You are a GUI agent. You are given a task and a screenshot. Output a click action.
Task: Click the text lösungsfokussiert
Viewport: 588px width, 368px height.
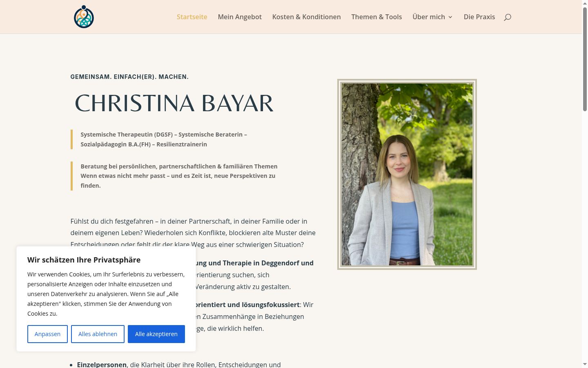pyautogui.click(x=271, y=305)
